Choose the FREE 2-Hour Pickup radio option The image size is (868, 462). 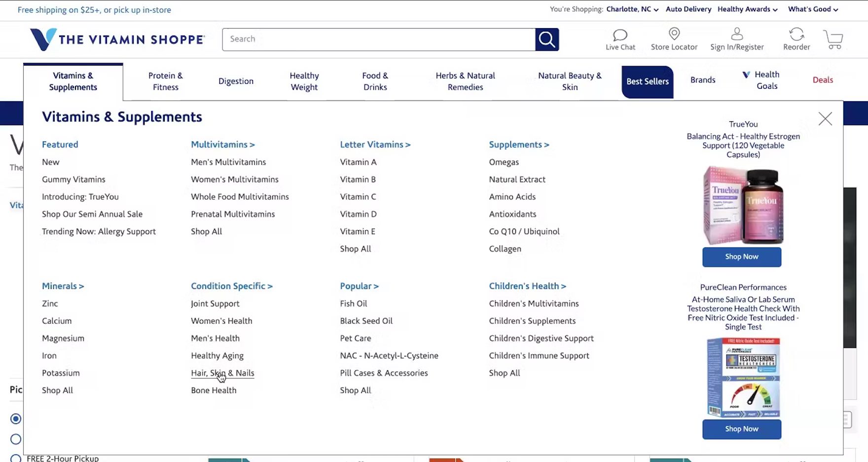16,458
